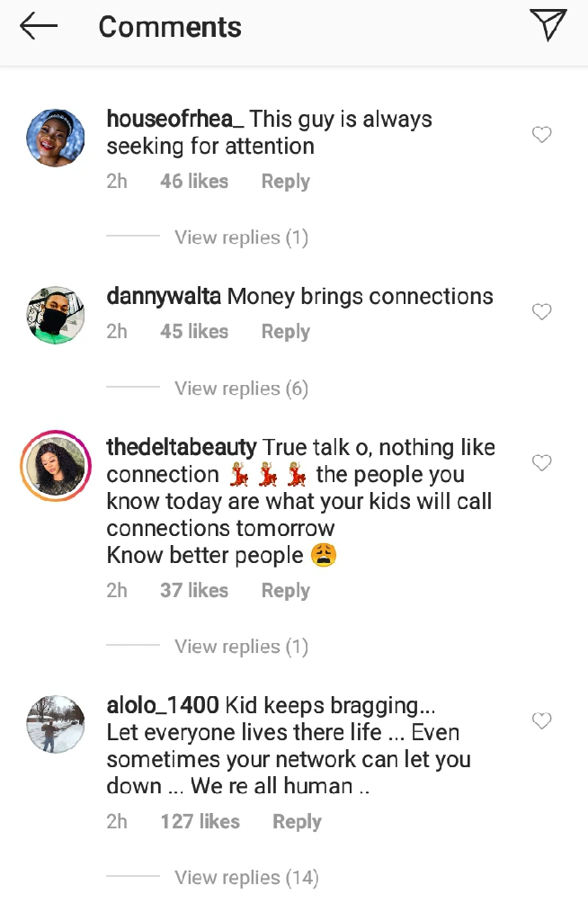Reply to dannywalta's comment
Screen dimensions: 588x903
click(x=285, y=332)
